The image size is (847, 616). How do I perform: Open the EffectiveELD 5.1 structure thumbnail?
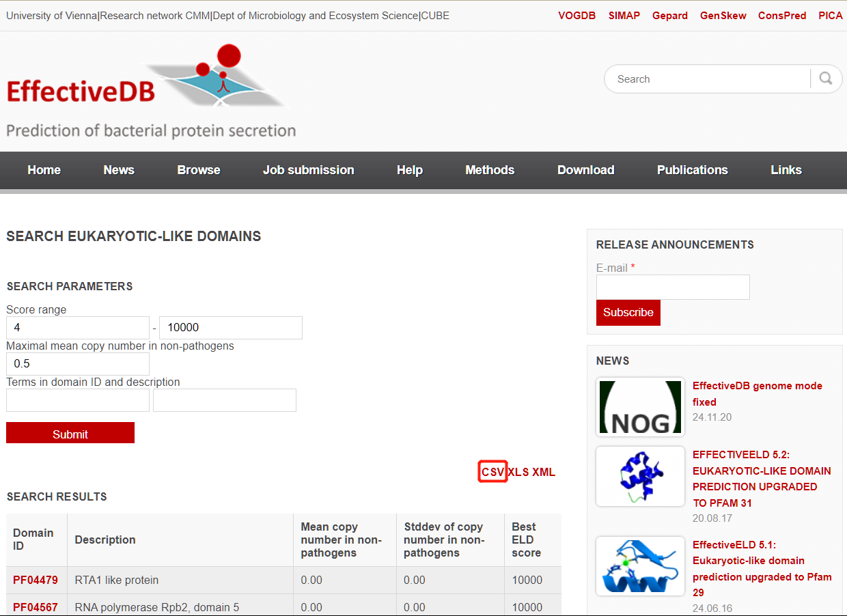[640, 566]
